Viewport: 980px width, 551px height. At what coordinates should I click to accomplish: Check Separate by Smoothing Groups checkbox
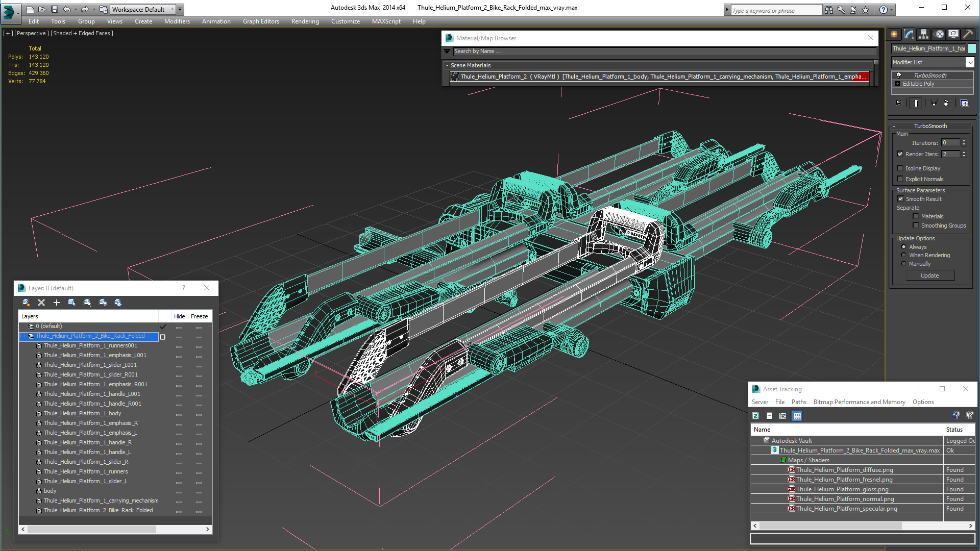coord(916,226)
